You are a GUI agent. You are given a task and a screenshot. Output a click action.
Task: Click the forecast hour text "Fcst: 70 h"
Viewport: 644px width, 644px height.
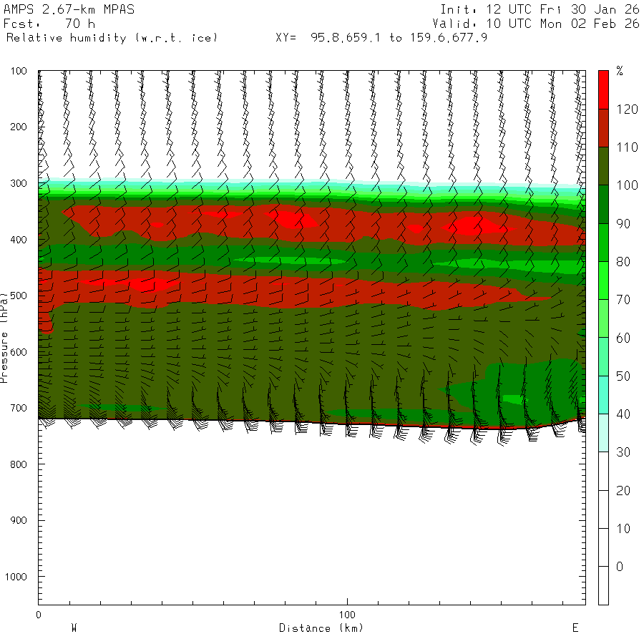(49, 24)
